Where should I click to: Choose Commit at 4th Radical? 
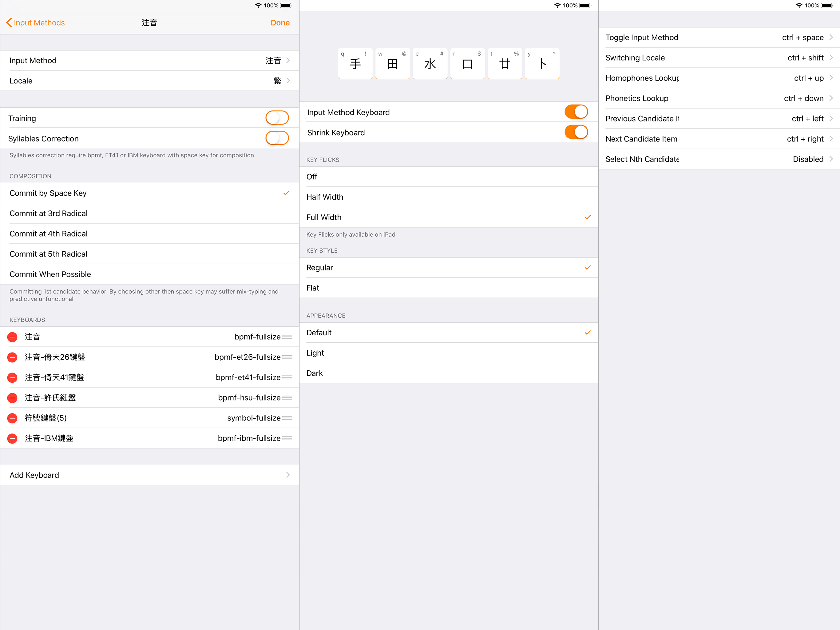point(150,234)
